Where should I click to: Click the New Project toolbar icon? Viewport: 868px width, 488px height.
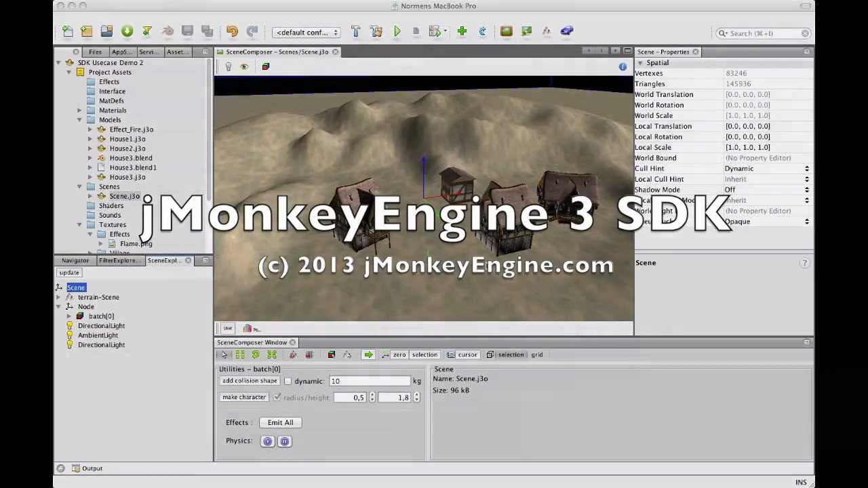tap(87, 31)
